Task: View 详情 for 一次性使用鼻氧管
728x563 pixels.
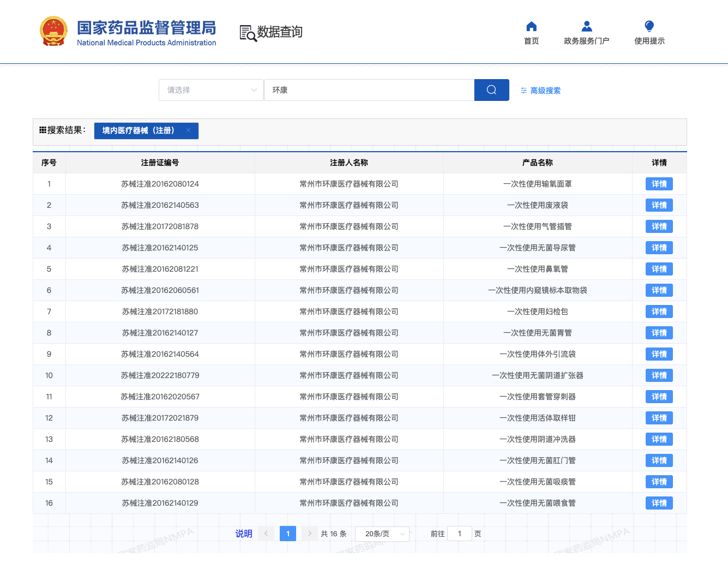Action: coord(659,269)
